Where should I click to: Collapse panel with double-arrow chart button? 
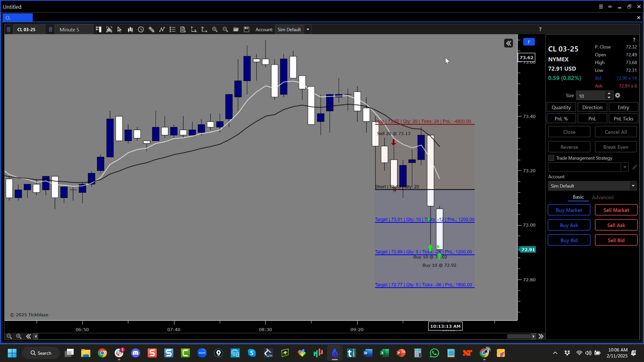[508, 43]
